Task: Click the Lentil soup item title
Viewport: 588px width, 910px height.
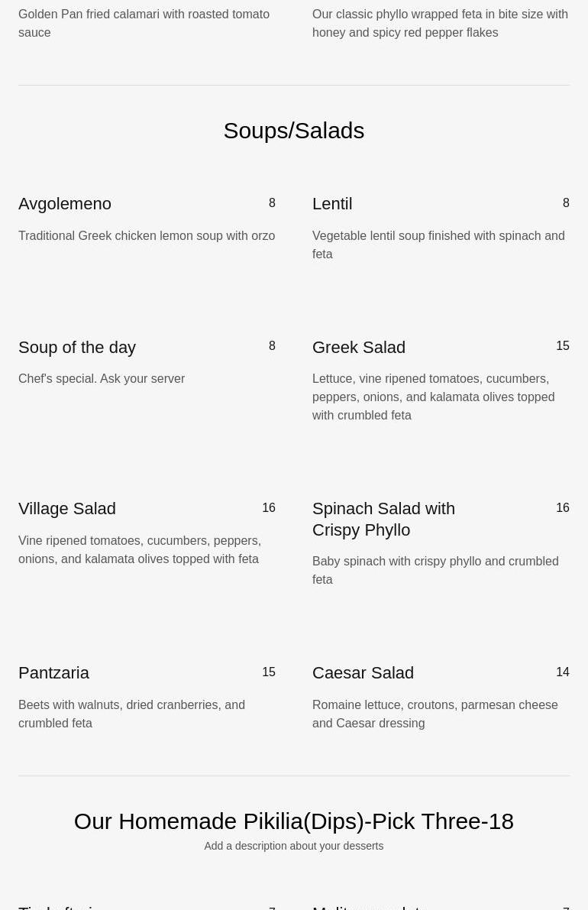Action: pos(332,204)
